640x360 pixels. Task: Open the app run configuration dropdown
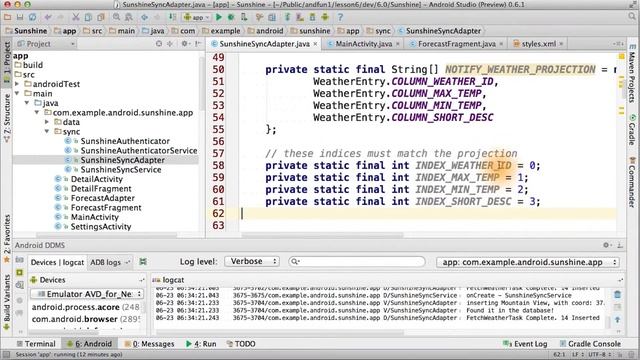click(196, 17)
